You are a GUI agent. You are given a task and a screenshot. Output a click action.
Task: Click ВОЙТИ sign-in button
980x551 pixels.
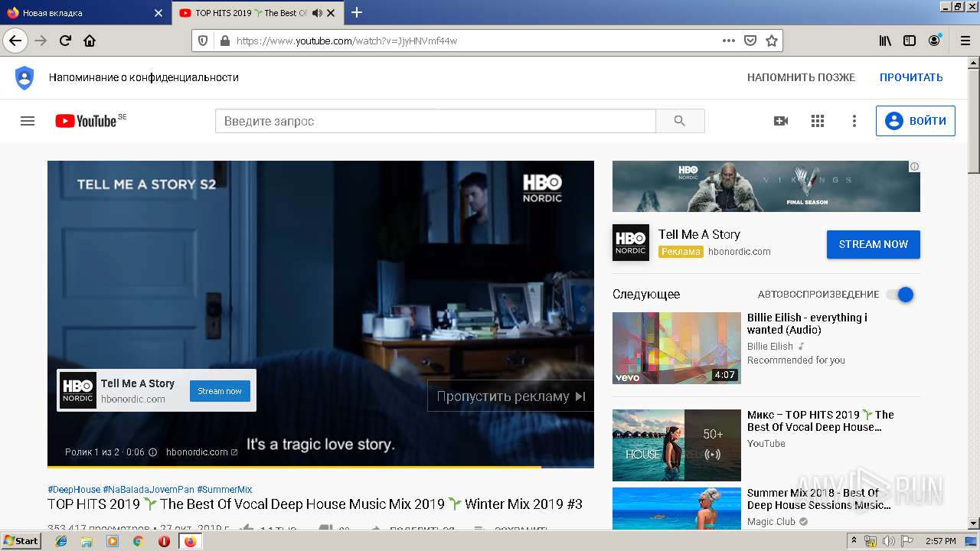point(916,121)
